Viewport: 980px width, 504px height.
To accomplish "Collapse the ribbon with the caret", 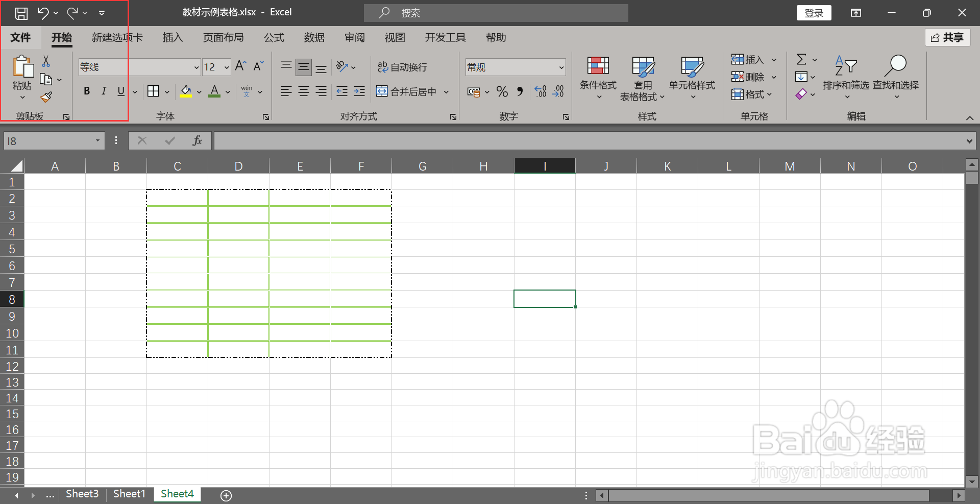I will [970, 118].
